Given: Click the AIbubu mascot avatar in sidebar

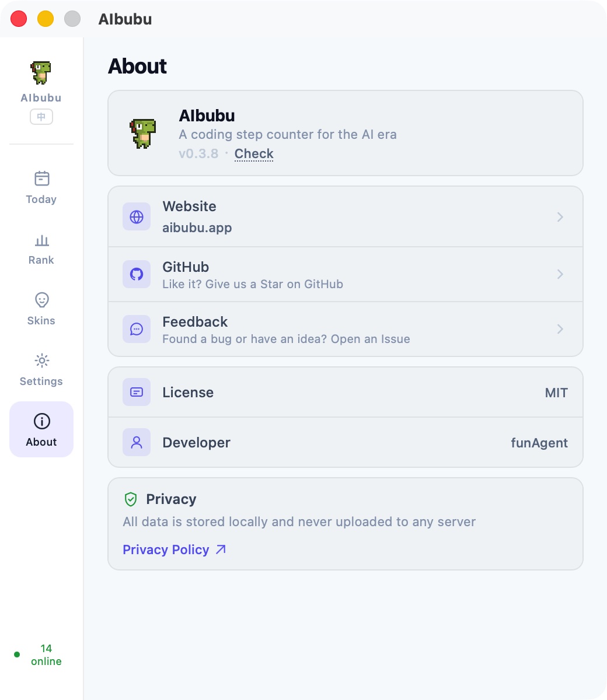Looking at the screenshot, I should (41, 72).
